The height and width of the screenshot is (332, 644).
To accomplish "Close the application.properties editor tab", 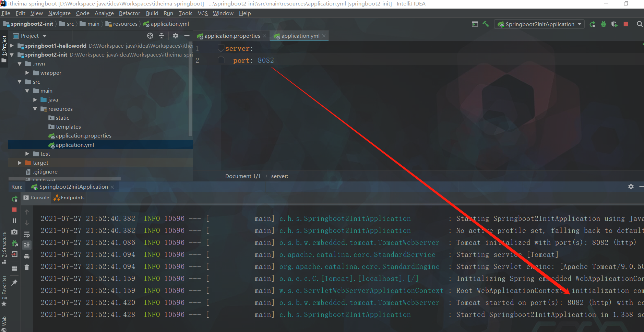I will pyautogui.click(x=264, y=36).
